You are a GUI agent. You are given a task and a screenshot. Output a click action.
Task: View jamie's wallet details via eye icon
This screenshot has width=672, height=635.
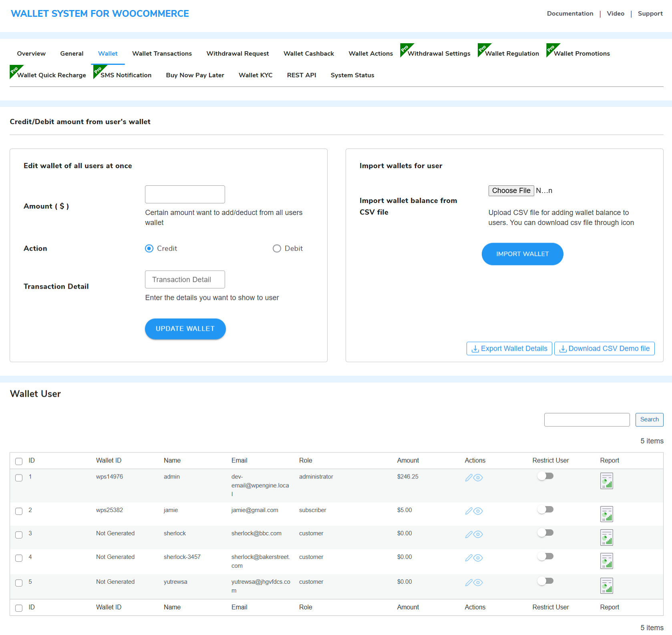click(478, 511)
